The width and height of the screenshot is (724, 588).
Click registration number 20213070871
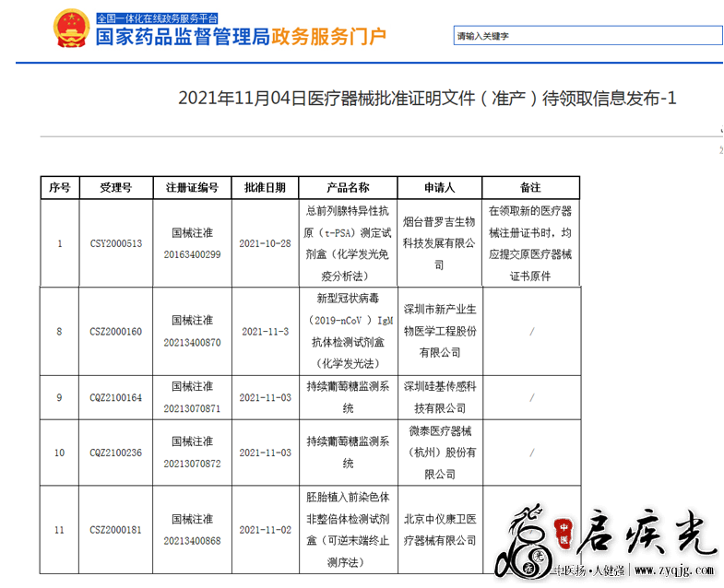point(192,408)
